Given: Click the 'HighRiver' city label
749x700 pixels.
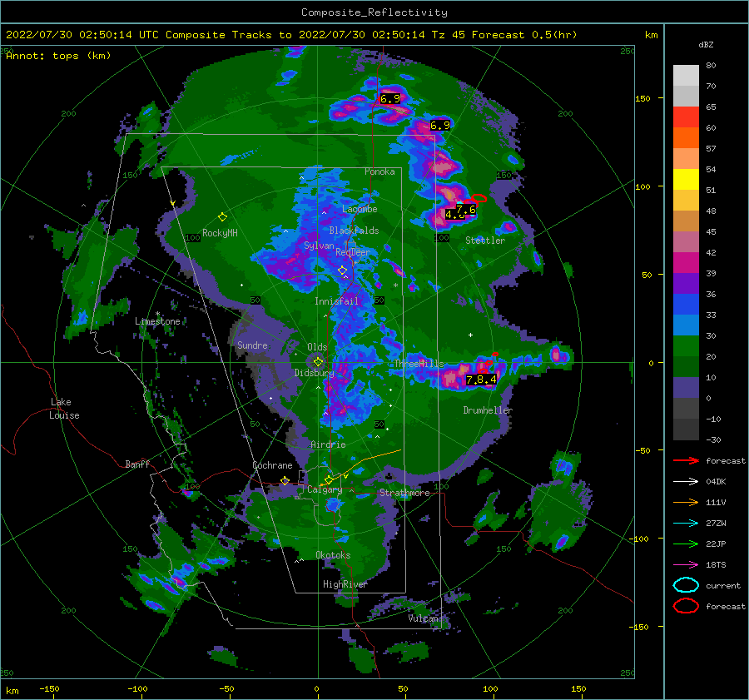Looking at the screenshot, I should (x=345, y=584).
